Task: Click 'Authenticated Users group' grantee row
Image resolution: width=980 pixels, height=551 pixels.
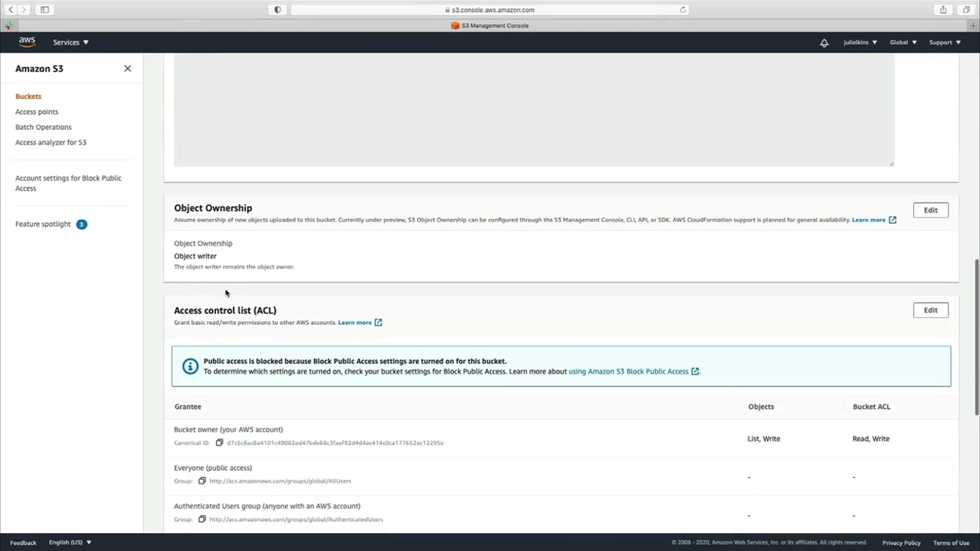Action: (561, 513)
